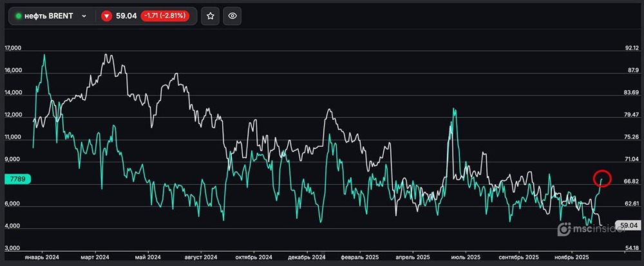Click the -1.71 (-2.81%) change badge

(x=166, y=16)
